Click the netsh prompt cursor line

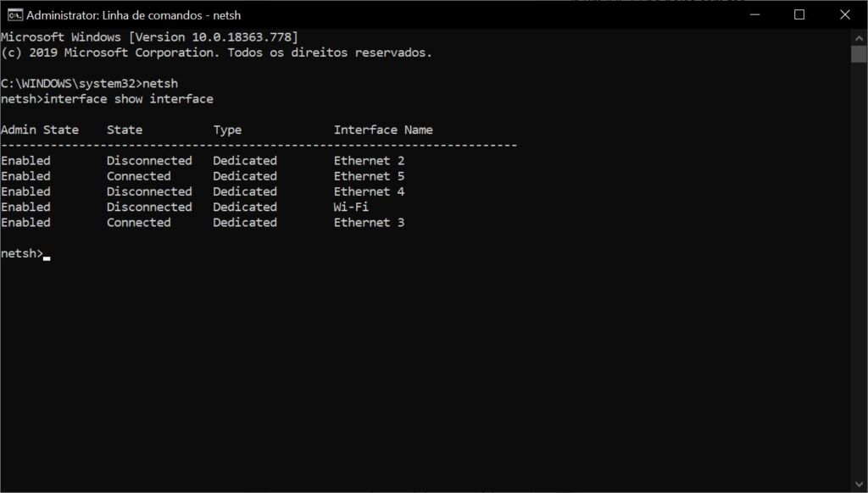25,253
